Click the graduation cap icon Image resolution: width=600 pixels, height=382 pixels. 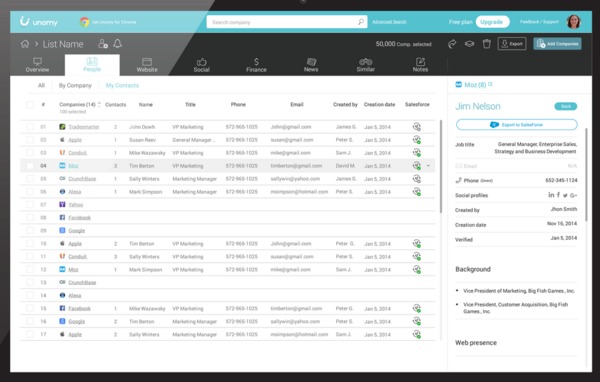coord(469,44)
